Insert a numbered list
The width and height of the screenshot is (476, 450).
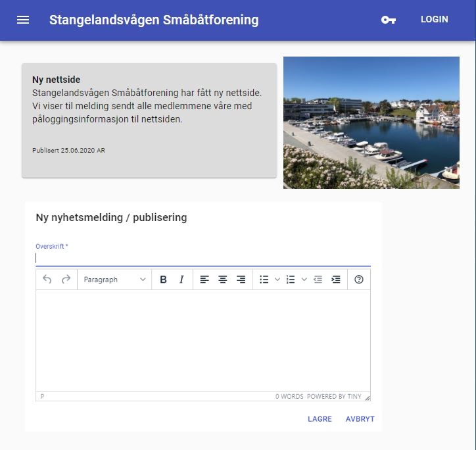coord(291,280)
